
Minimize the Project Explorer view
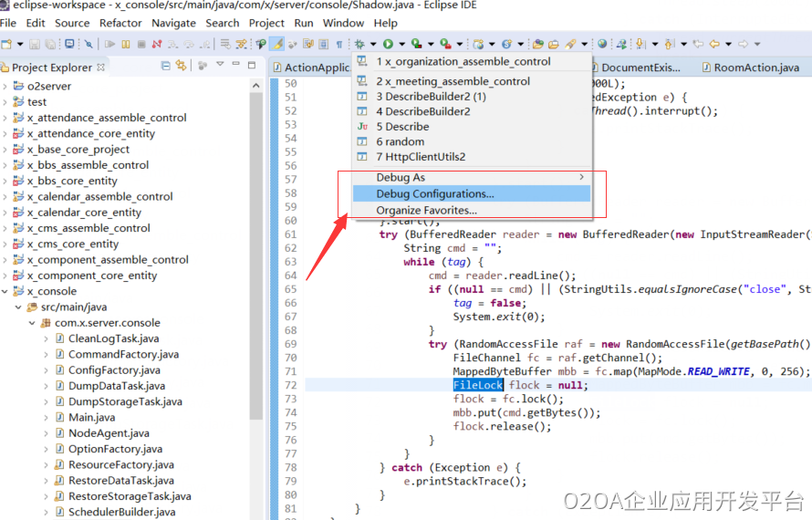click(x=237, y=66)
